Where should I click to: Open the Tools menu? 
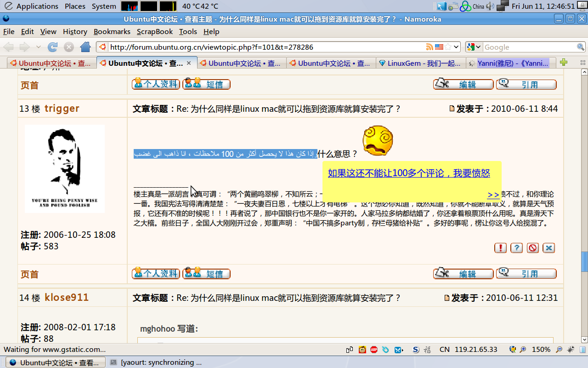pos(188,31)
